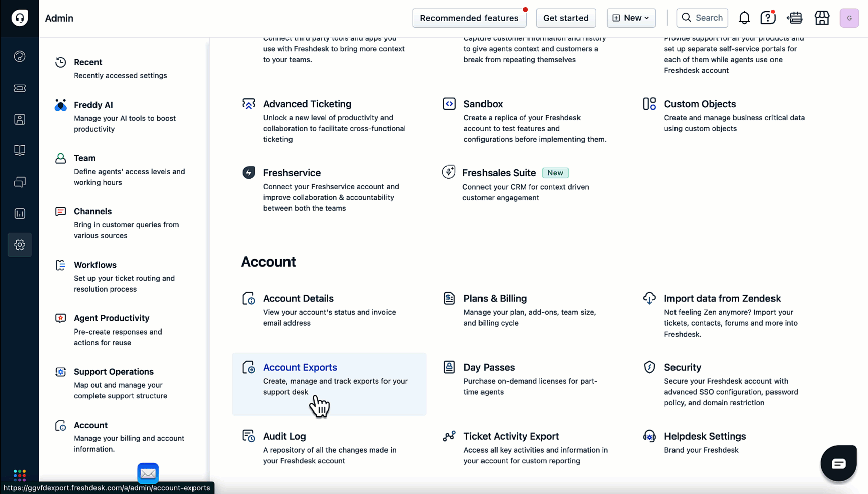Click the Helpdesk Settings icon
Image resolution: width=868 pixels, height=494 pixels.
click(649, 436)
